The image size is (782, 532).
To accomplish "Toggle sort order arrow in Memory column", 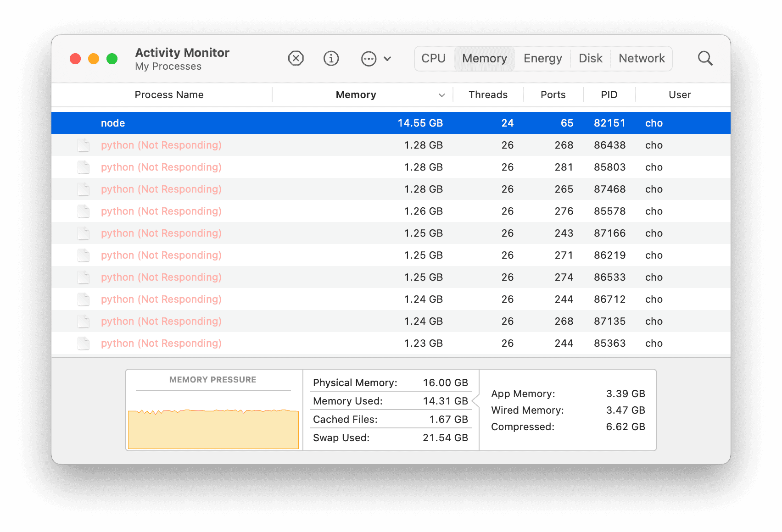I will [x=441, y=95].
